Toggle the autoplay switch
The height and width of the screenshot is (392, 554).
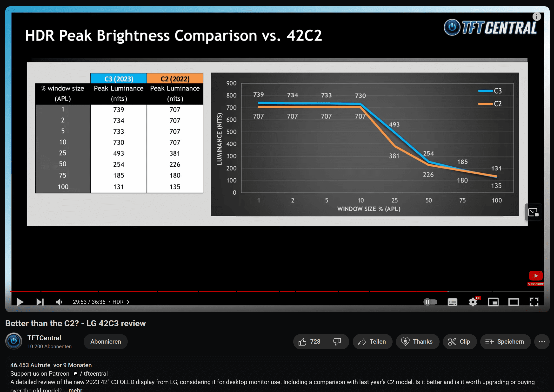point(430,302)
